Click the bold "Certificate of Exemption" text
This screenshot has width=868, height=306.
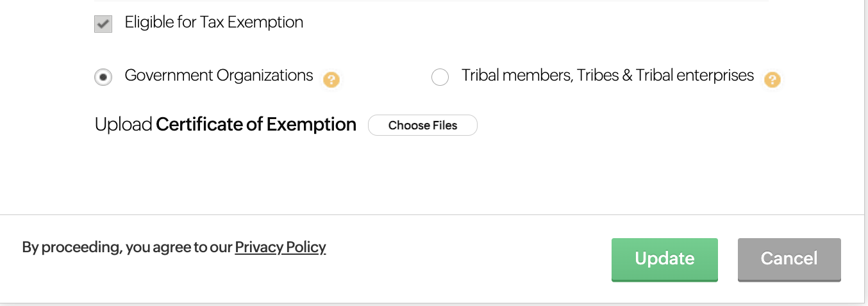[256, 124]
